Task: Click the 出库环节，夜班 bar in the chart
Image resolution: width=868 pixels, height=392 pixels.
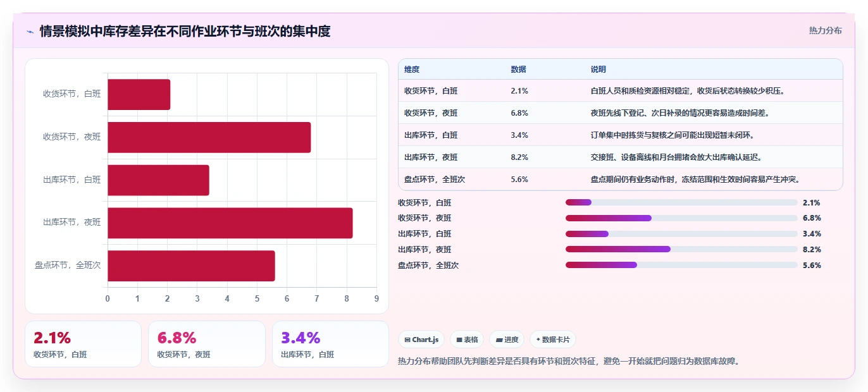Action: [x=230, y=223]
